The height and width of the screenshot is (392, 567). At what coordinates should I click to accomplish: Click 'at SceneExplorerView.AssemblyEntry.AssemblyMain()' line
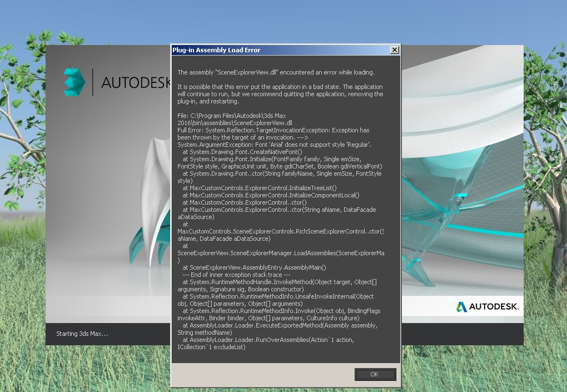coord(254,267)
